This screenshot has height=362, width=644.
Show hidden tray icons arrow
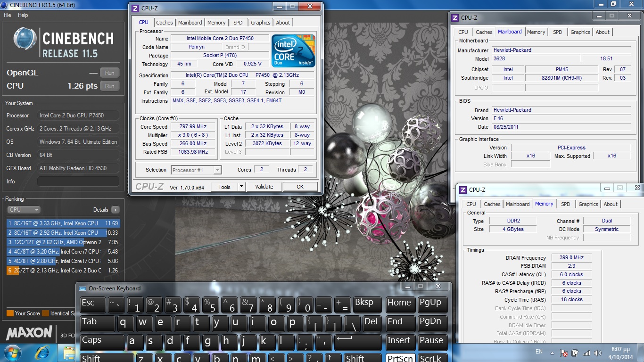[553, 353]
